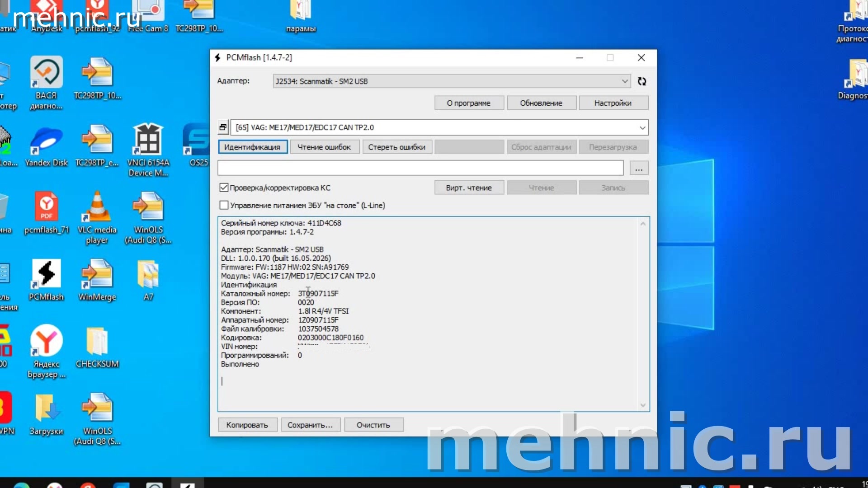Enable Управление питанием ЭБУ "на столе" checkbox

224,205
